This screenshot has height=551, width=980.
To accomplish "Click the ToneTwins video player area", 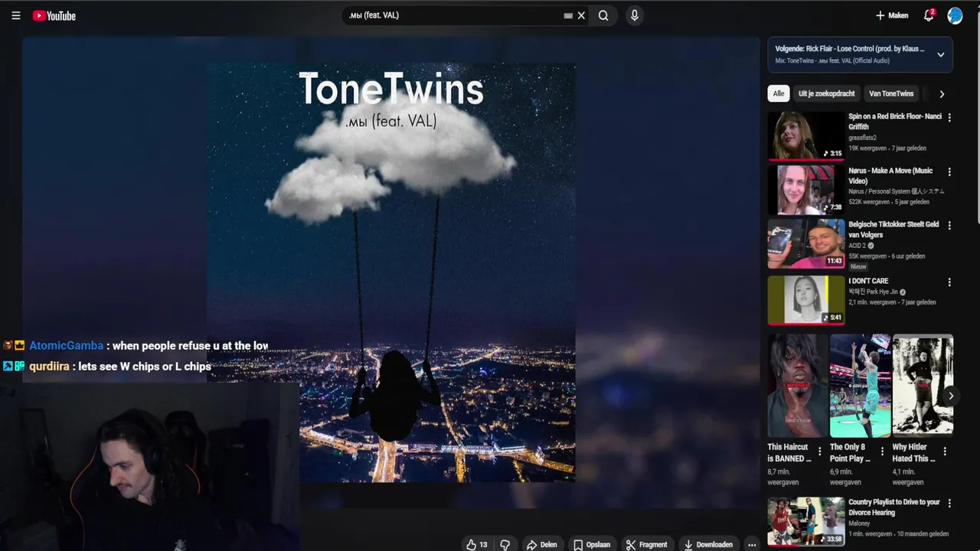I will [390, 272].
